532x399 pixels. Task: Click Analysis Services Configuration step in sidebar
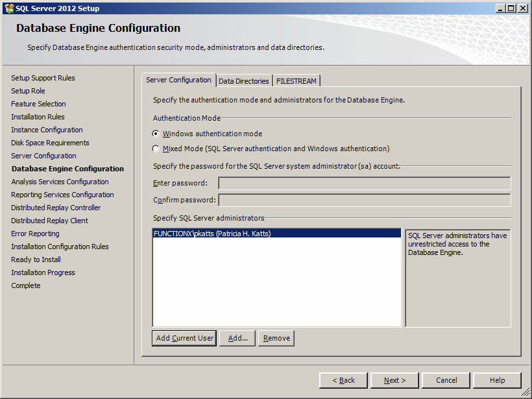pyautogui.click(x=60, y=182)
